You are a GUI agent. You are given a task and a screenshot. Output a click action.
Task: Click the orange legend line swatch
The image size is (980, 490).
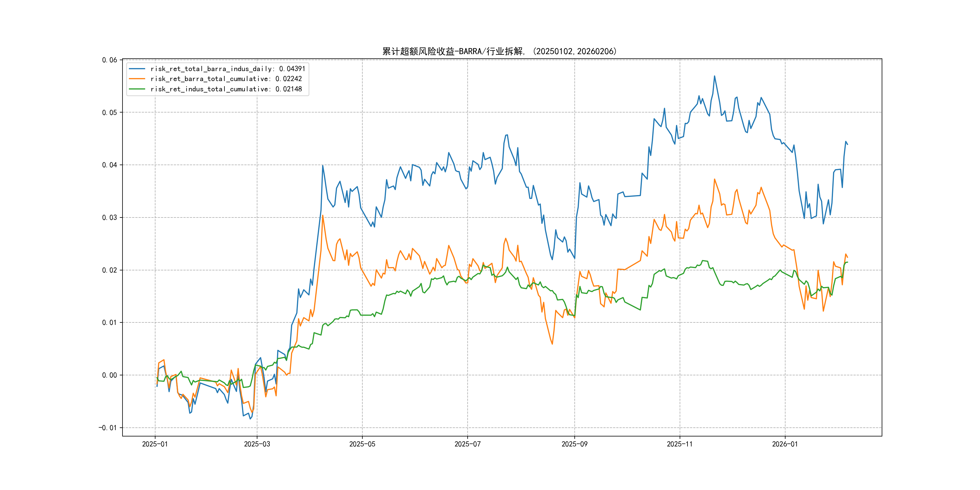137,79
